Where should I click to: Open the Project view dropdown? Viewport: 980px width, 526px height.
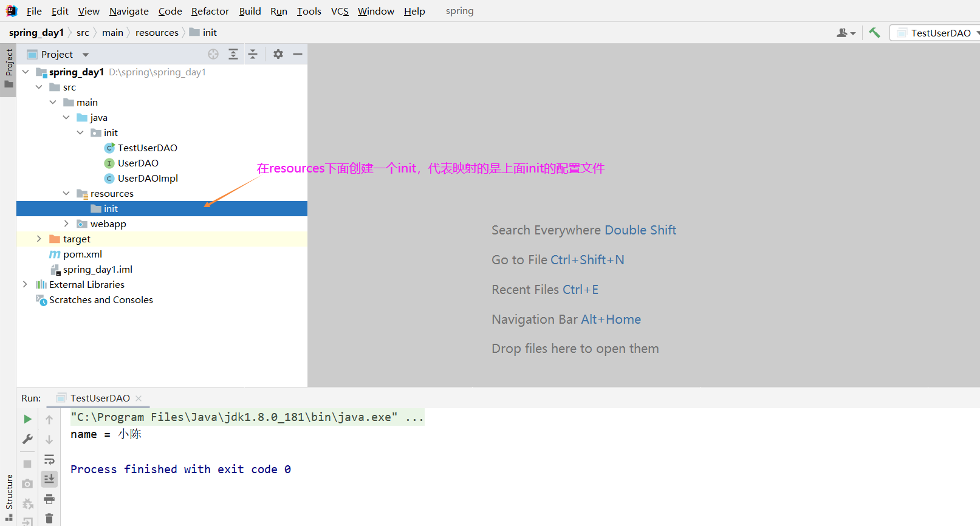pos(86,55)
